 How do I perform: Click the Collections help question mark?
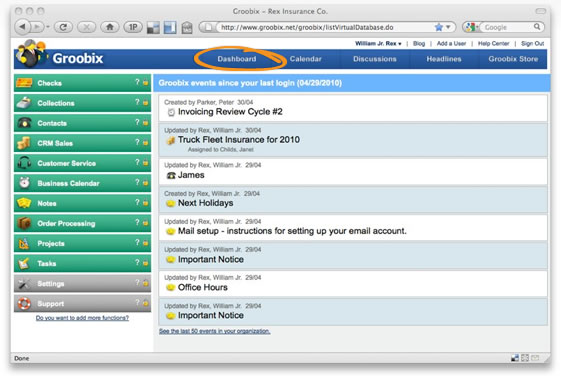[137, 102]
